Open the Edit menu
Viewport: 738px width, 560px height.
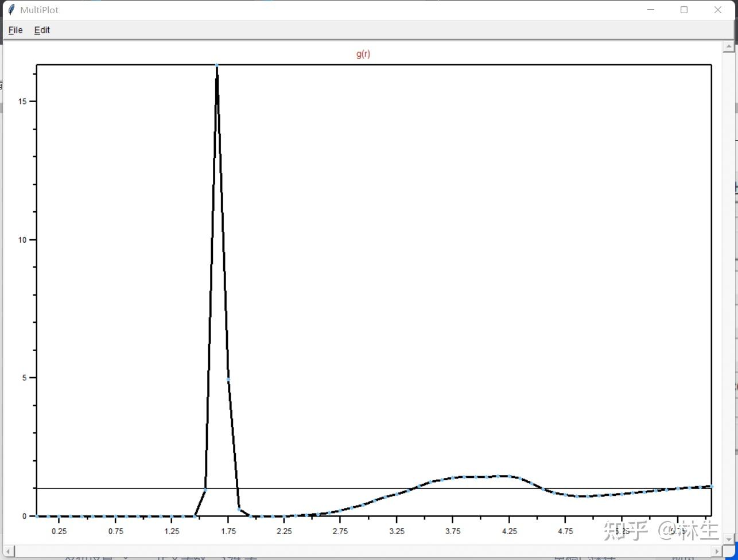[x=41, y=30]
